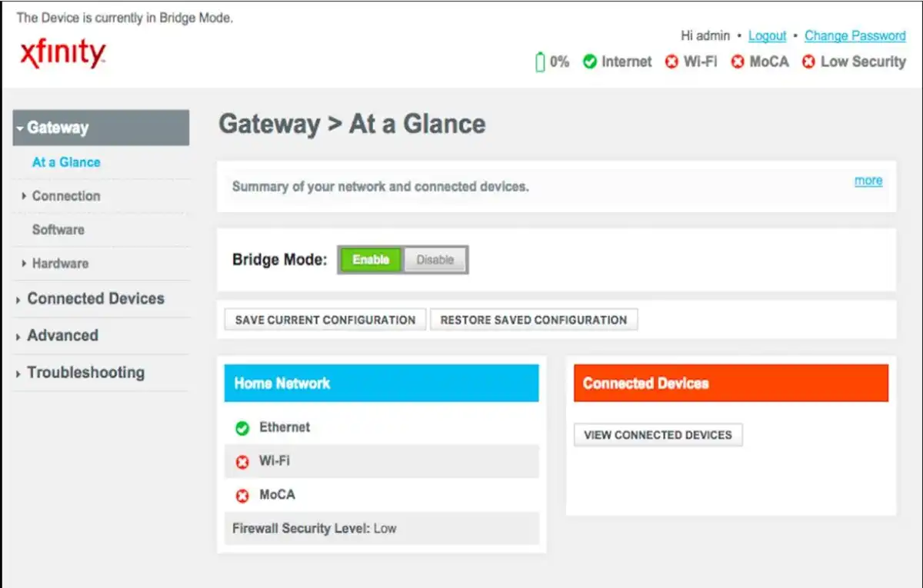Select the Gateway sidebar header
The width and height of the screenshot is (923, 588).
pyautogui.click(x=101, y=128)
